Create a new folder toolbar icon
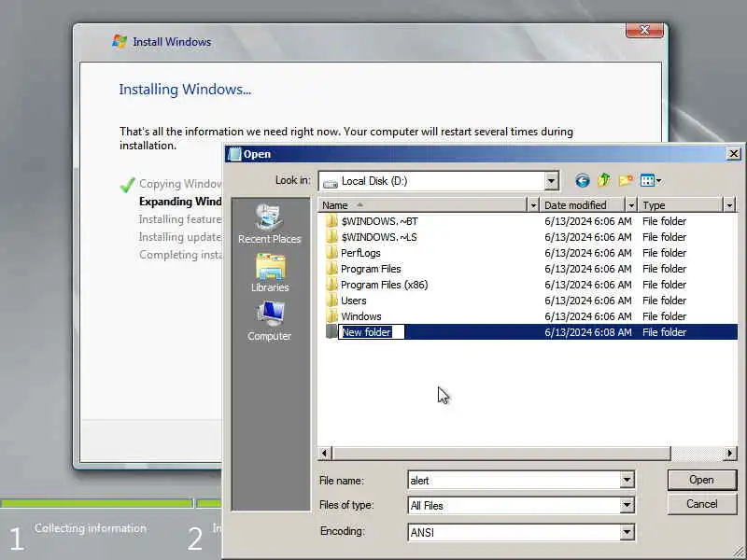 pyautogui.click(x=626, y=180)
